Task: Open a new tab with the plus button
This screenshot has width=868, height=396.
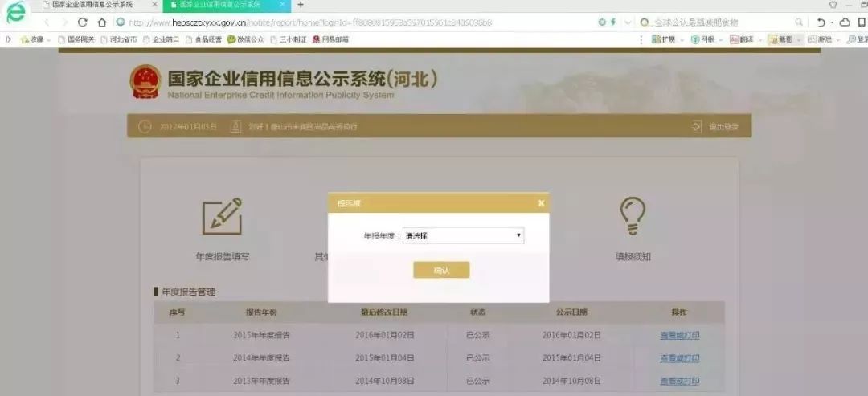Action: 301,5
